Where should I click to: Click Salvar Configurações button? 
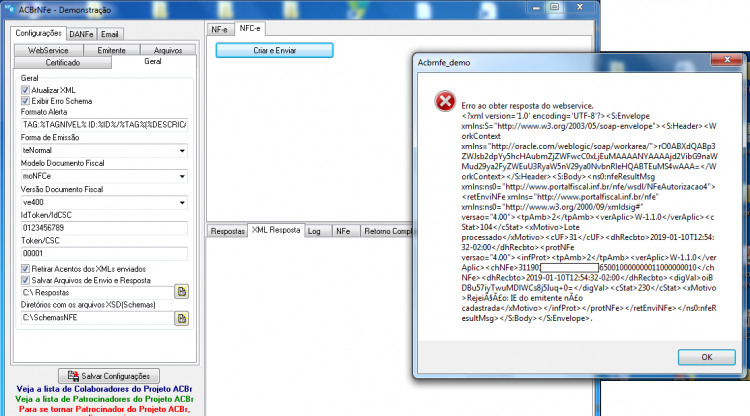[109, 376]
